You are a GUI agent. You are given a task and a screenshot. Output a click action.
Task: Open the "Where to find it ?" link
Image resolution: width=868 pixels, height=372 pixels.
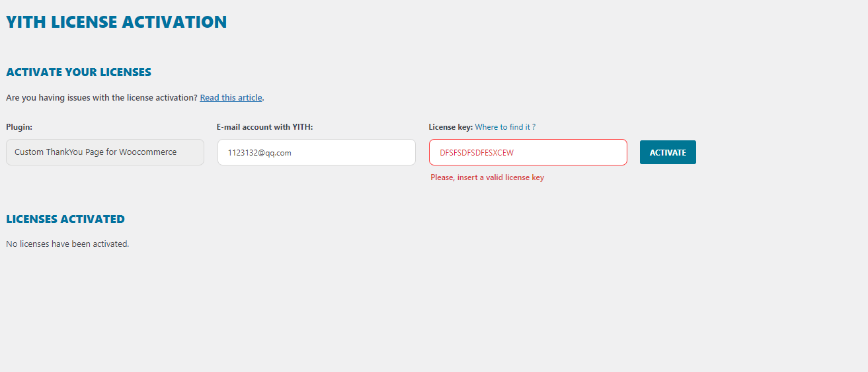505,127
